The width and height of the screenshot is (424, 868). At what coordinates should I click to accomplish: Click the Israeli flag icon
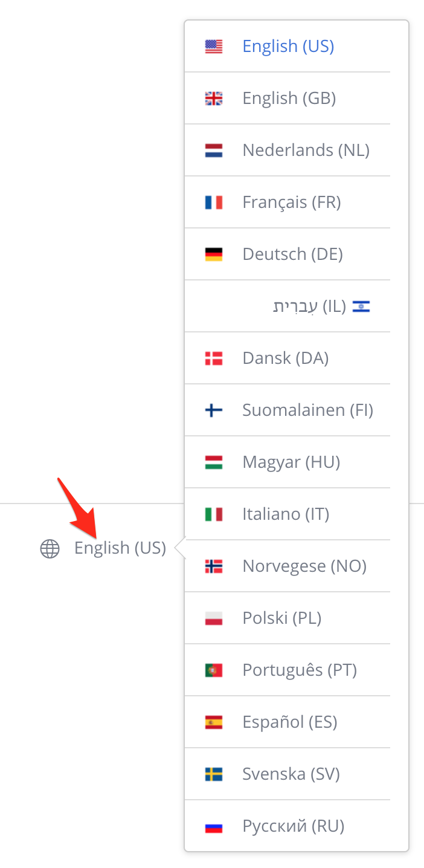click(361, 306)
